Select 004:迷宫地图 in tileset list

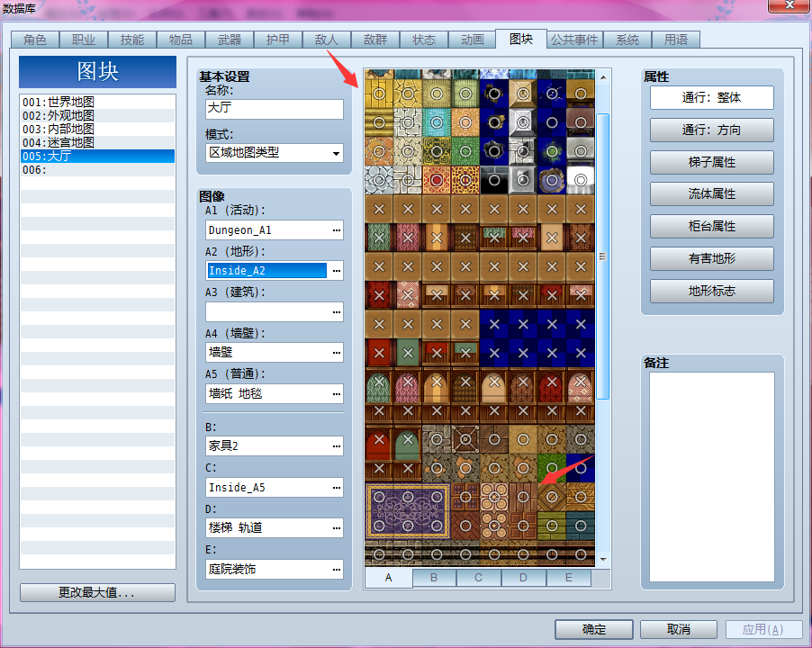point(97,142)
